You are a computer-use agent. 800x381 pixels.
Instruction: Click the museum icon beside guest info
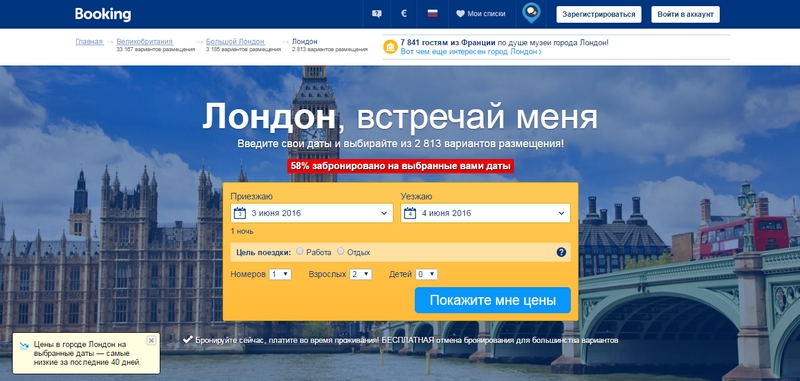[x=390, y=47]
